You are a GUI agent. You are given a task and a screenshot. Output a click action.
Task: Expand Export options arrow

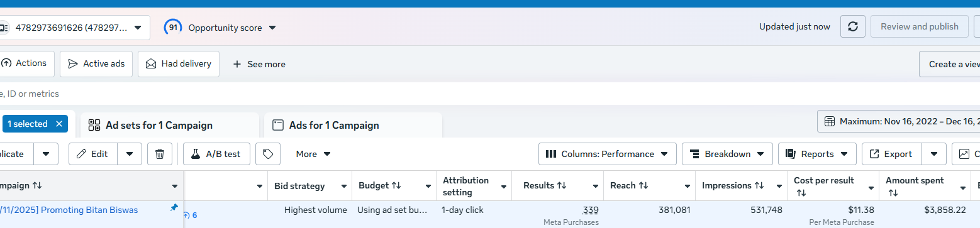pyautogui.click(x=934, y=154)
